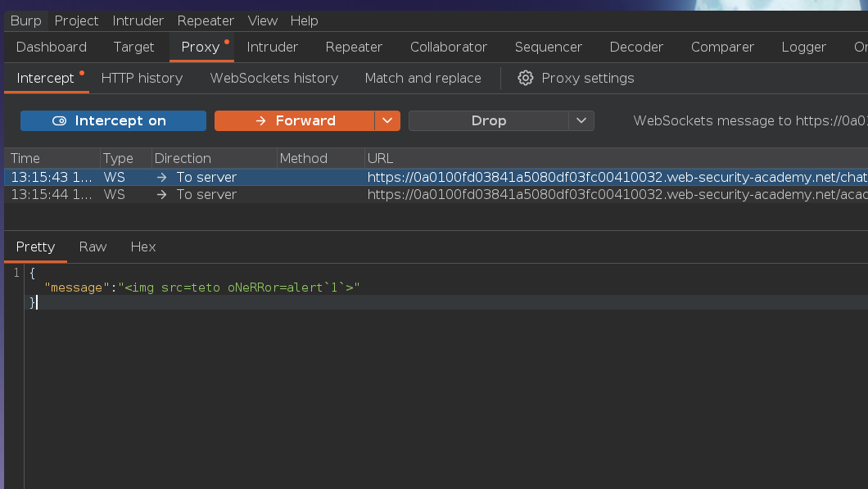Click the Drop button
Viewport: 868px width, 489px height.
(x=489, y=120)
